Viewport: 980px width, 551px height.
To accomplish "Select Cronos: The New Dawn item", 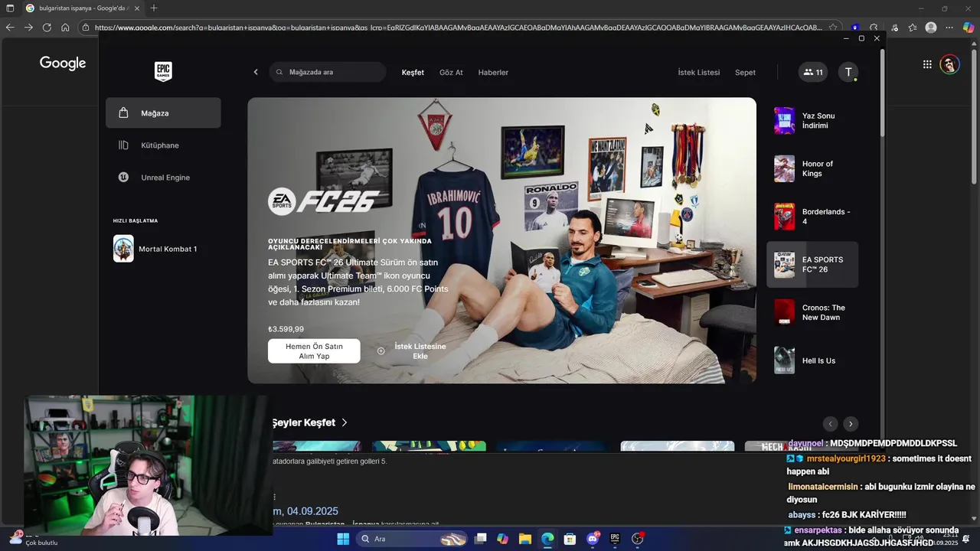I will point(812,312).
